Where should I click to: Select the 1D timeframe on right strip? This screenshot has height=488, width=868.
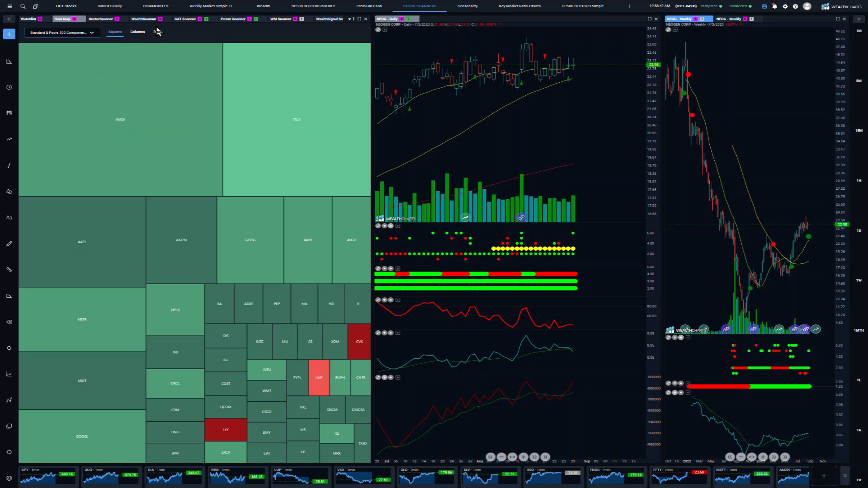[x=859, y=230]
